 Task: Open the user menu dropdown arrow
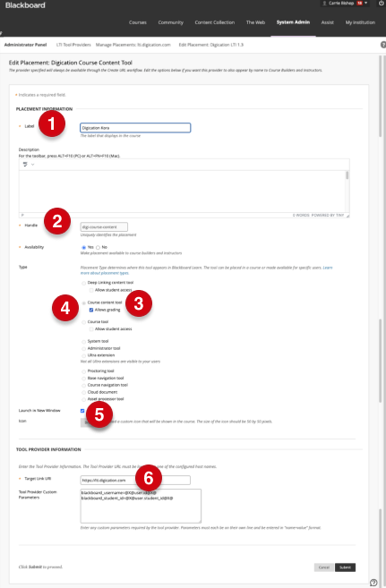(x=366, y=3)
